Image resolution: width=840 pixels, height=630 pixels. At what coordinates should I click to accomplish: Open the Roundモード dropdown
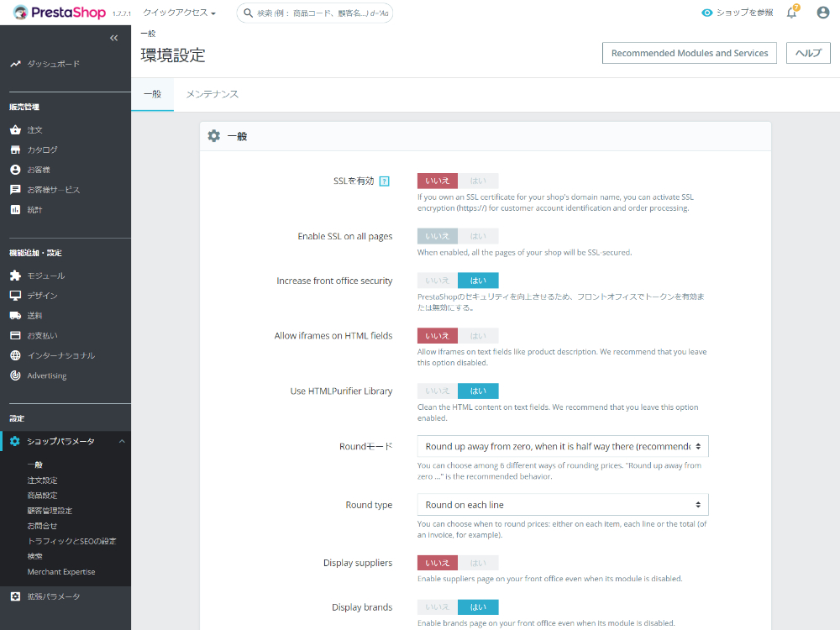(563, 446)
